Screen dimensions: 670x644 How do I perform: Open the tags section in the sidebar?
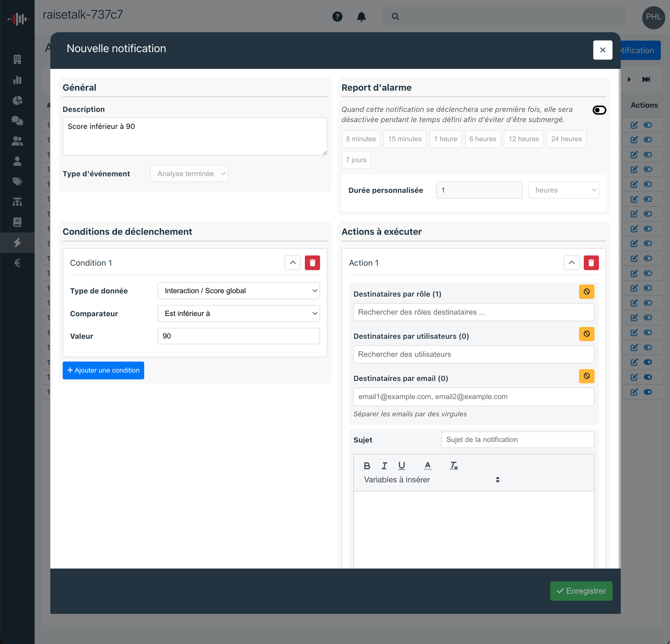[x=17, y=181]
